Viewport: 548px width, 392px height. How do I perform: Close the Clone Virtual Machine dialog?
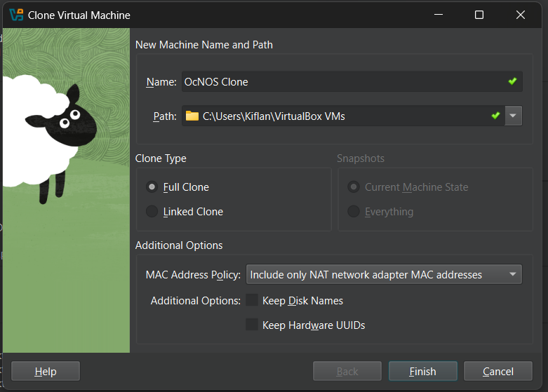tap(521, 15)
